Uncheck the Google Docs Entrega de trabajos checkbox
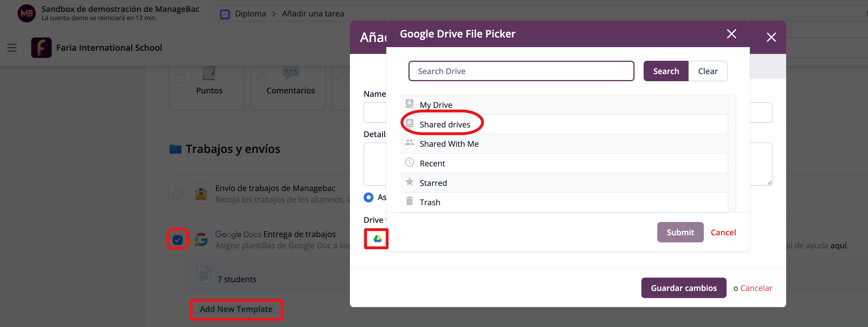Viewport: 868px width, 327px height. pyautogui.click(x=178, y=240)
